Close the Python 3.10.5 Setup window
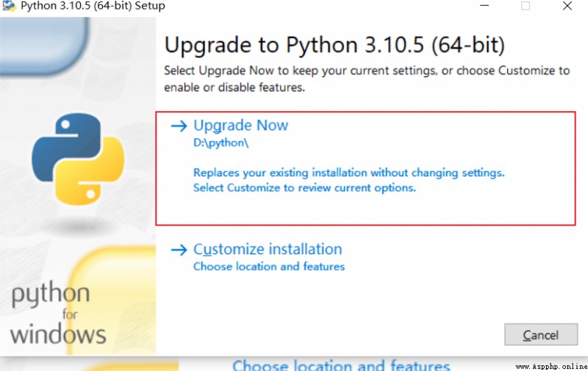588x371 pixels. (x=567, y=6)
